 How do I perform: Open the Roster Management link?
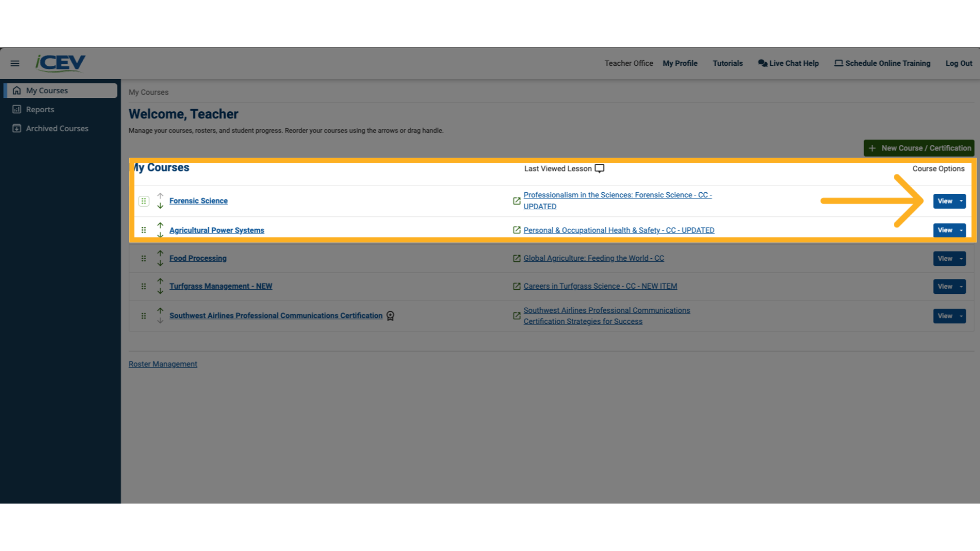(x=163, y=364)
